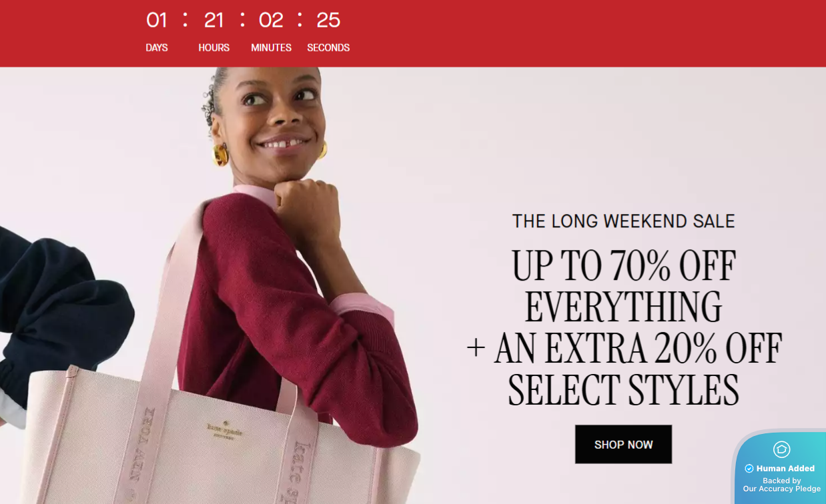Screen dimensions: 826x504
Task: Click the checkmark icon beside Human Added
Action: pyautogui.click(x=749, y=469)
